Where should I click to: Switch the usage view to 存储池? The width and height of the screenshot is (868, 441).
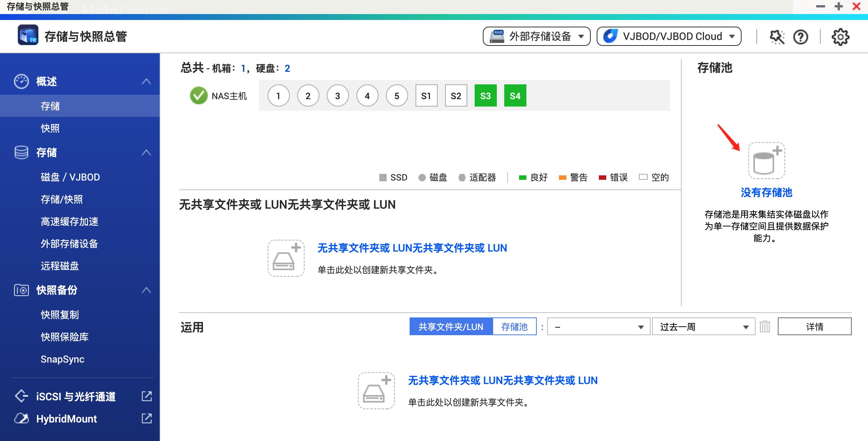point(514,326)
